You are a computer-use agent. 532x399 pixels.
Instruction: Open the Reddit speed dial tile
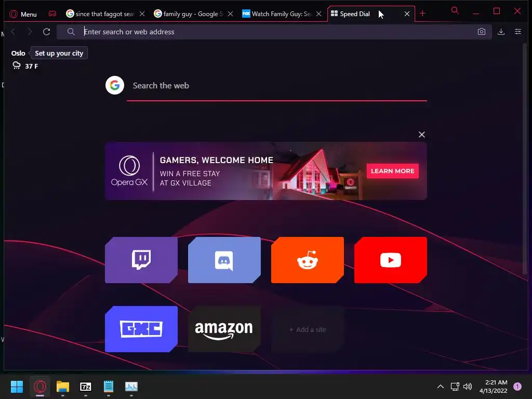[x=308, y=260]
